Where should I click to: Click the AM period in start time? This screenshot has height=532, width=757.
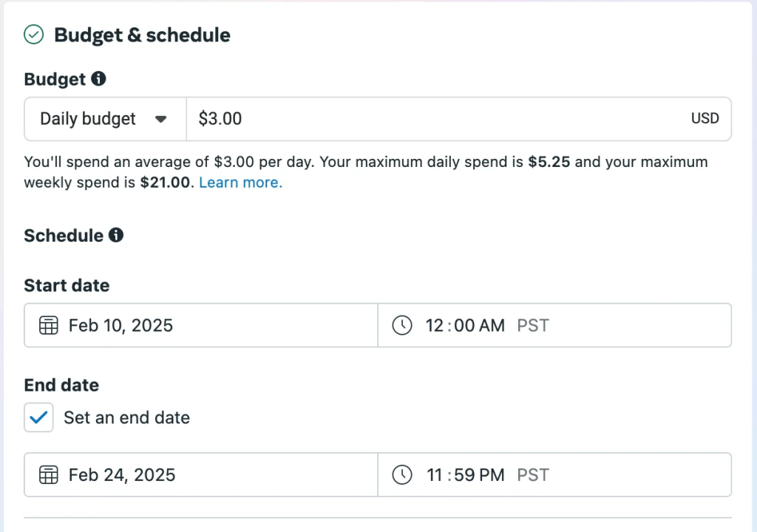[493, 325]
